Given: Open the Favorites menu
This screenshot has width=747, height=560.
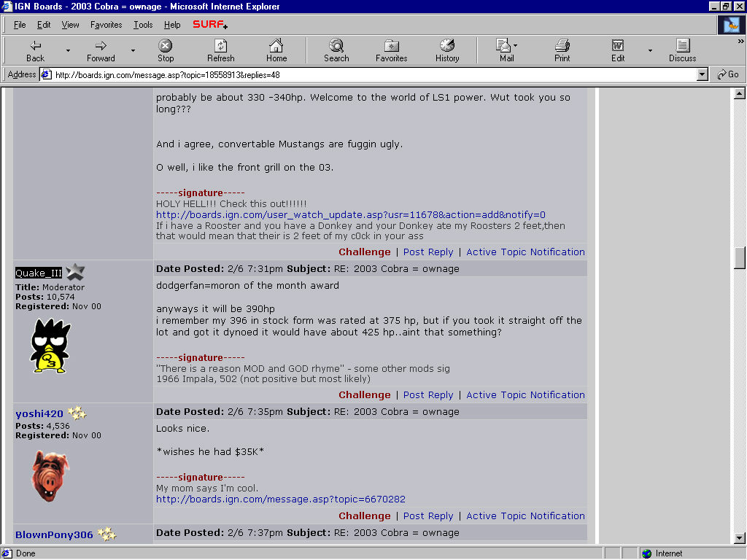Looking at the screenshot, I should point(107,25).
